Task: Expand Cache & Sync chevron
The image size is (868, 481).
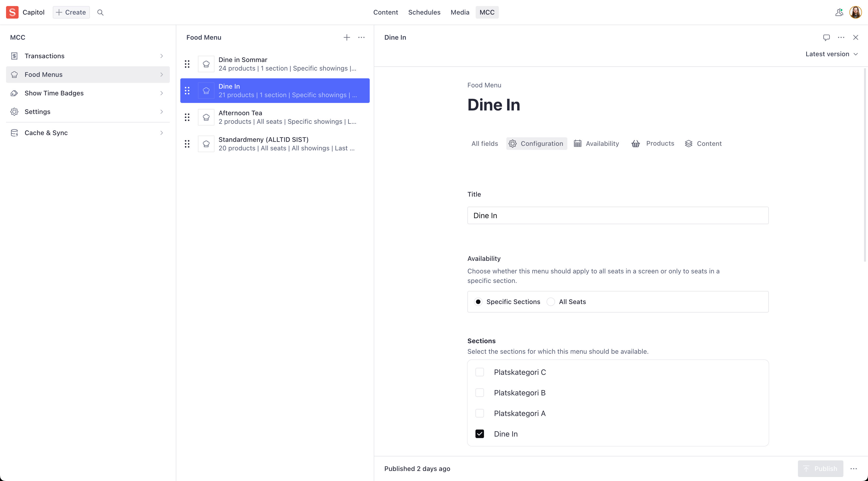Action: [x=161, y=133]
